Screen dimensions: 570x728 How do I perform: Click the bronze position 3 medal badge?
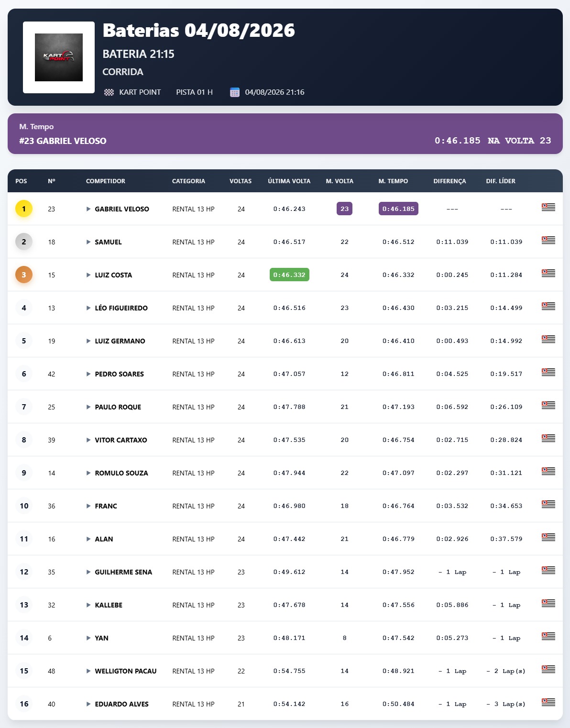pos(24,275)
